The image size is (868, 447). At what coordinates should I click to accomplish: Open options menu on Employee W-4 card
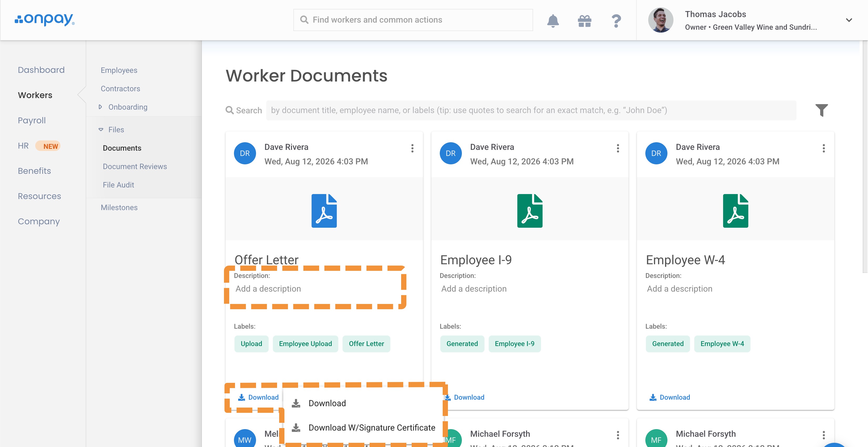[x=824, y=148]
